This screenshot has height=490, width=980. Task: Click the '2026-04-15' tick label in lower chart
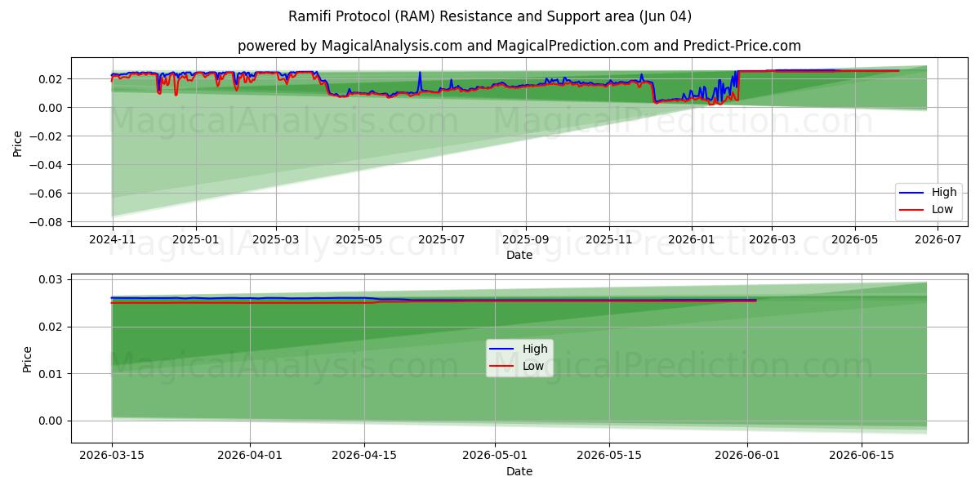coord(363,456)
